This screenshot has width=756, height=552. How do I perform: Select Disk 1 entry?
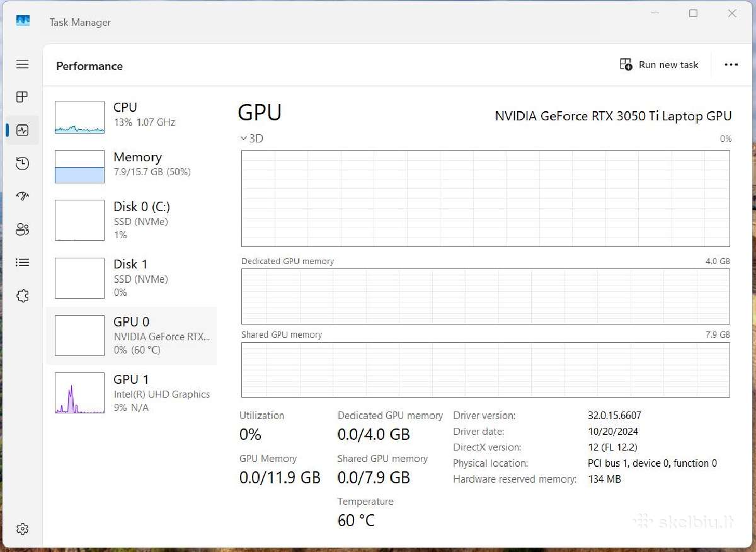pos(131,278)
